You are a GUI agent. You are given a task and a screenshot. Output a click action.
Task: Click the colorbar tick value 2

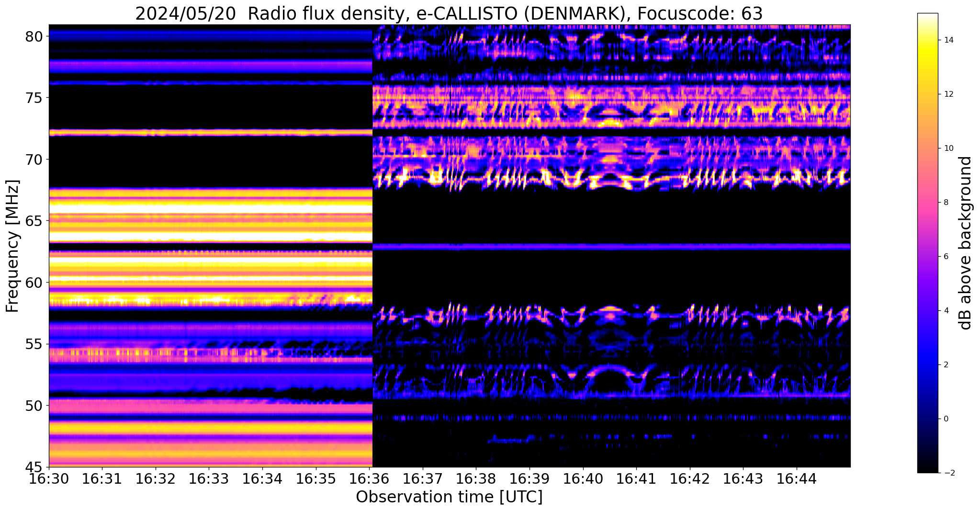946,365
